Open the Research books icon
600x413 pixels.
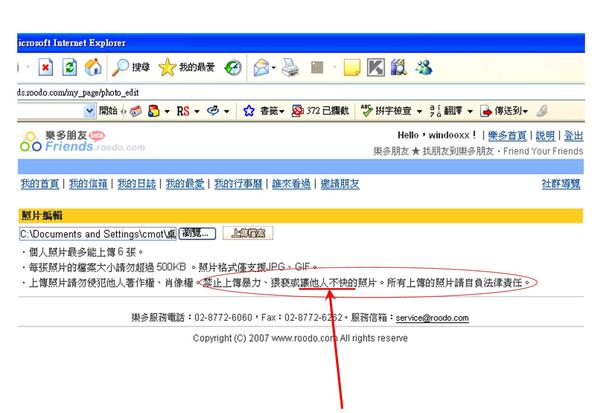399,67
